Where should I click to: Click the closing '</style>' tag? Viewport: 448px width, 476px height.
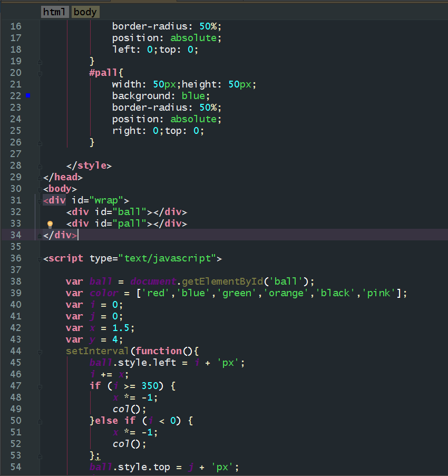[x=89, y=166]
